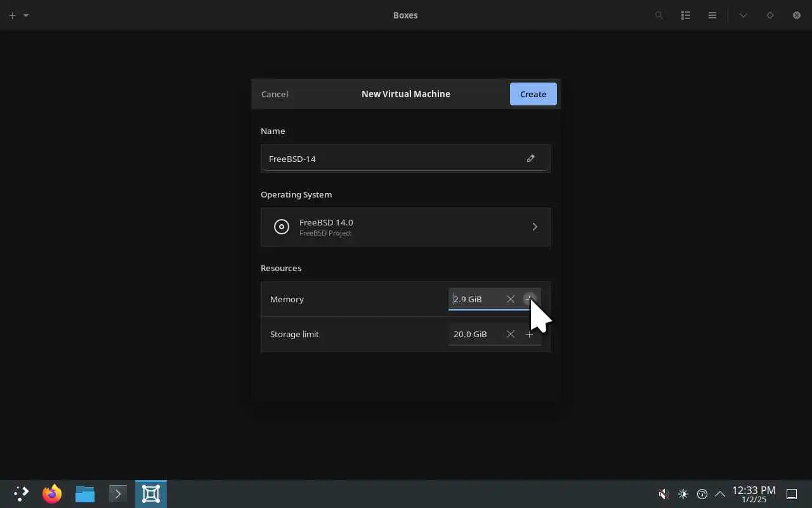Maximize Boxes with the diamond icon
This screenshot has width=812, height=508.
point(770,15)
